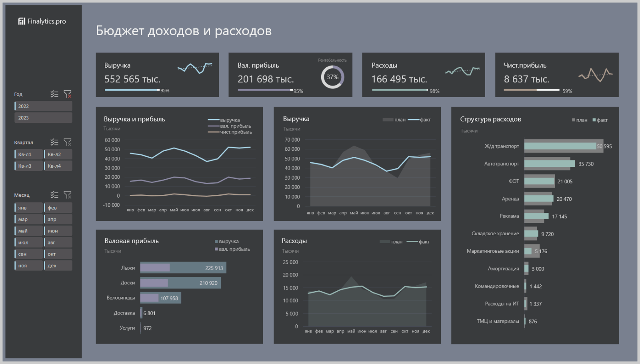Toggle multi-select on the Месяц slicer
The image size is (640, 364).
coord(54,195)
